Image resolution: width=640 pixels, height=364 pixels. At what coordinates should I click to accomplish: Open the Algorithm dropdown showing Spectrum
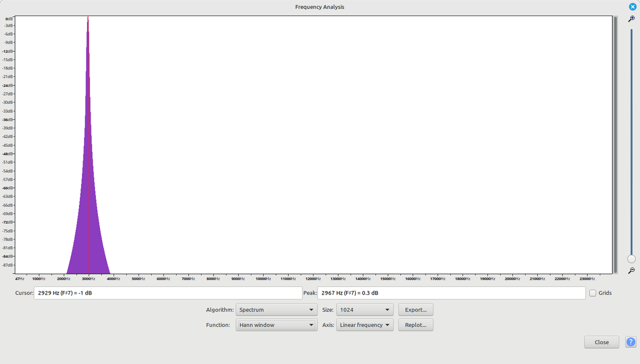point(276,310)
